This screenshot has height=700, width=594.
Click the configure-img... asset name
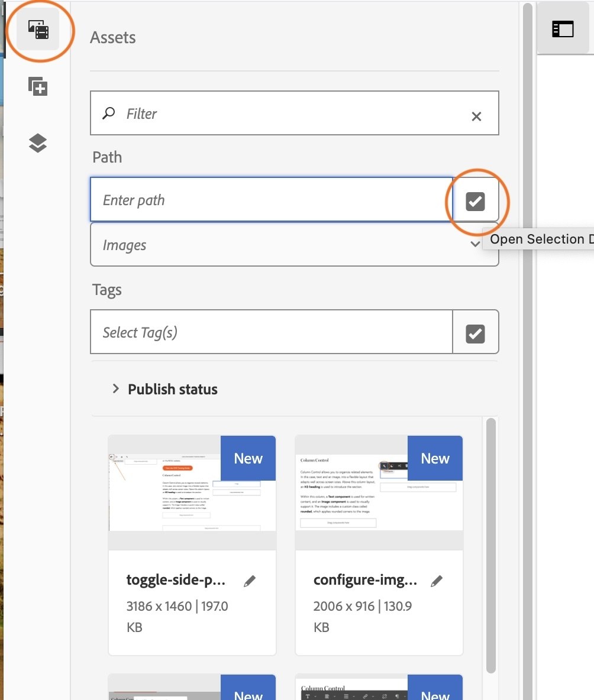pyautogui.click(x=365, y=580)
